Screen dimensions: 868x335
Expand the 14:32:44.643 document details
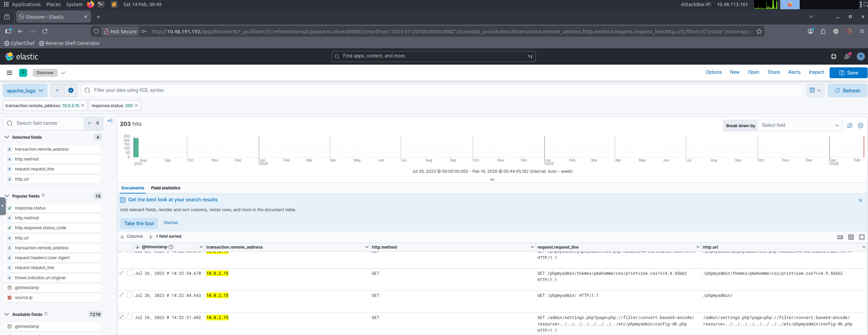coord(122,295)
